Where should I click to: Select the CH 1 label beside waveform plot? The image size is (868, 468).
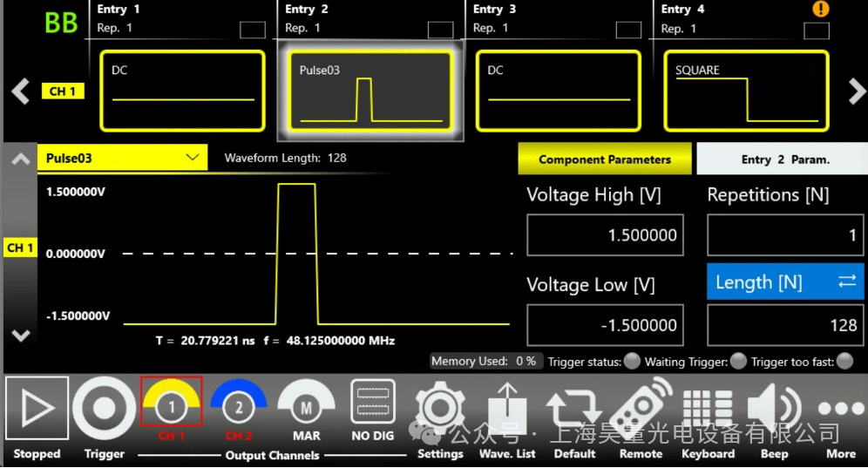point(21,248)
